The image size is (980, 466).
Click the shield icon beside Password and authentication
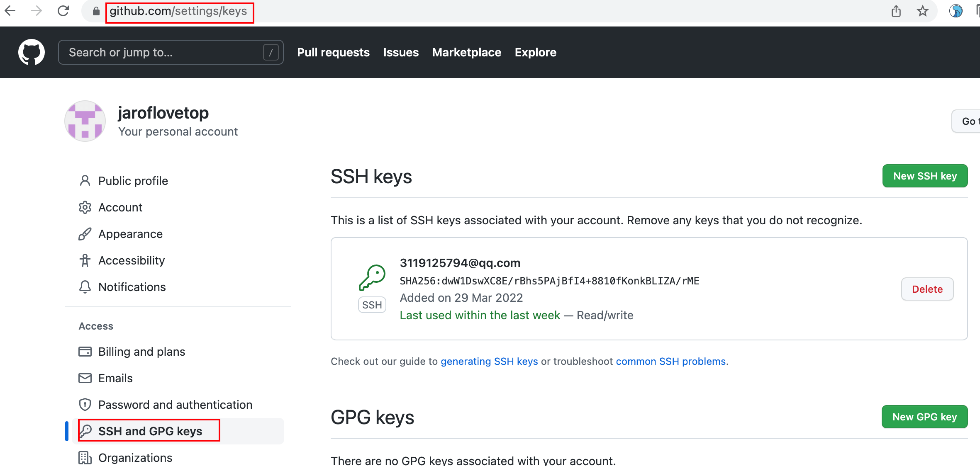tap(85, 405)
